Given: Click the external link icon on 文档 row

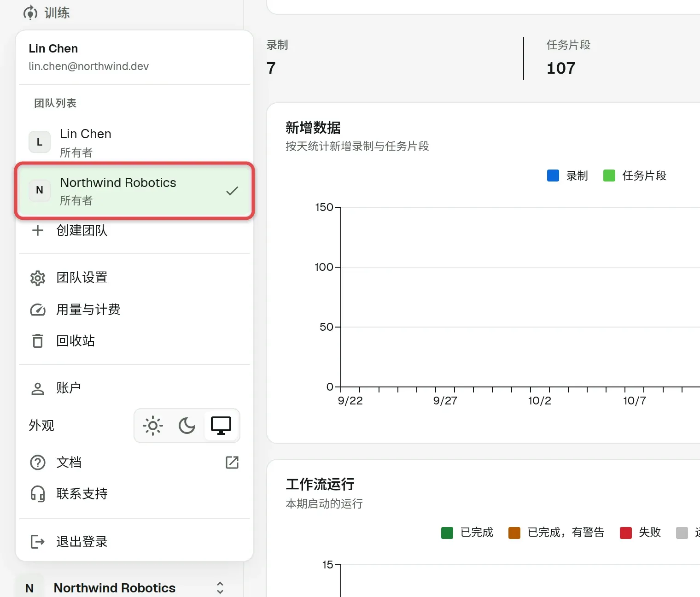Looking at the screenshot, I should pyautogui.click(x=232, y=462).
